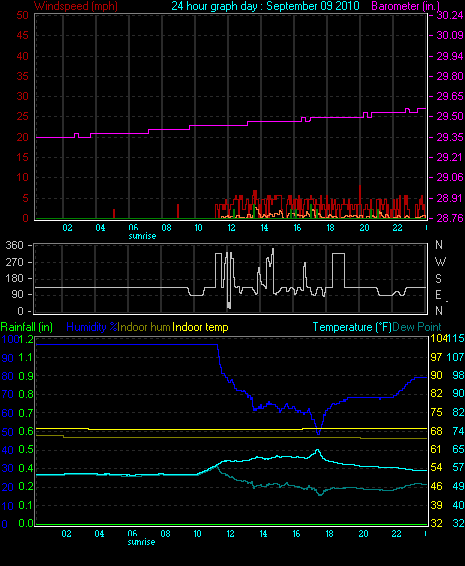
Task: Click blue humidity scale value 10
Action: coord(8,506)
